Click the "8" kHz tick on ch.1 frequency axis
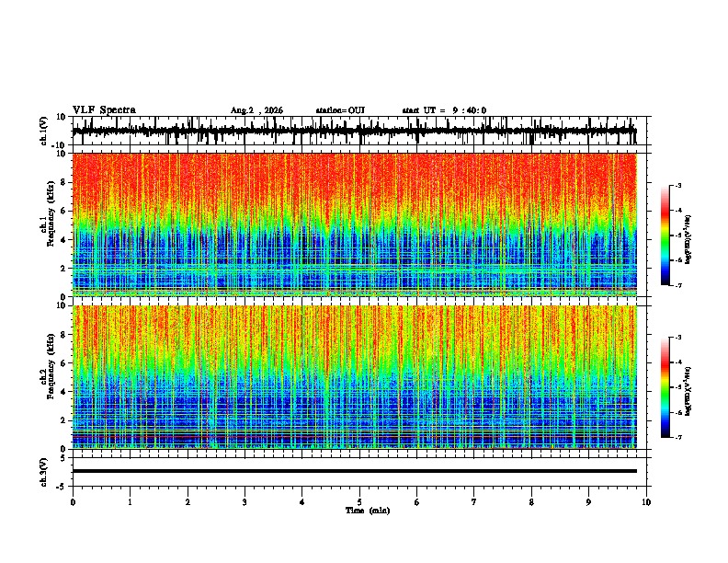This screenshot has height=563, width=728. point(64,182)
